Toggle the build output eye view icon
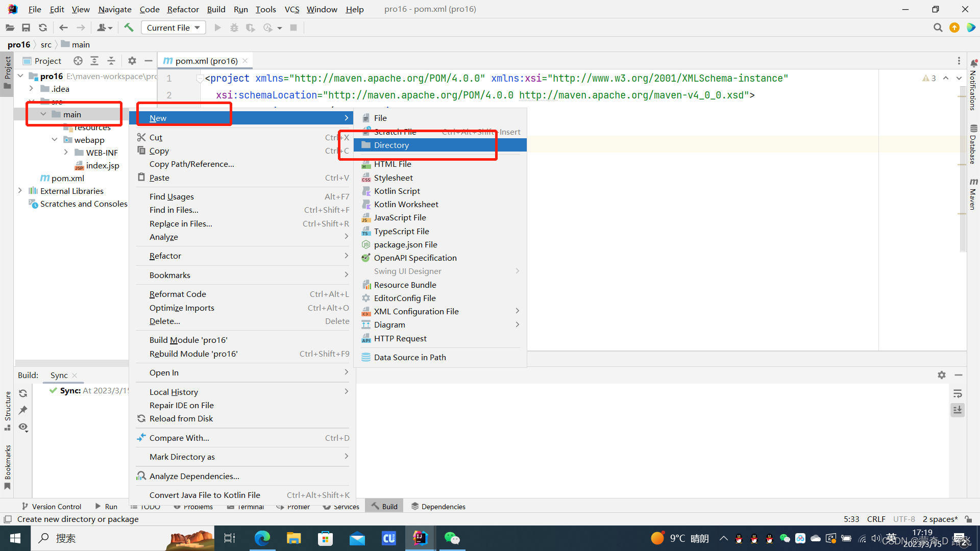Screen dimensions: 980x551 (23, 427)
